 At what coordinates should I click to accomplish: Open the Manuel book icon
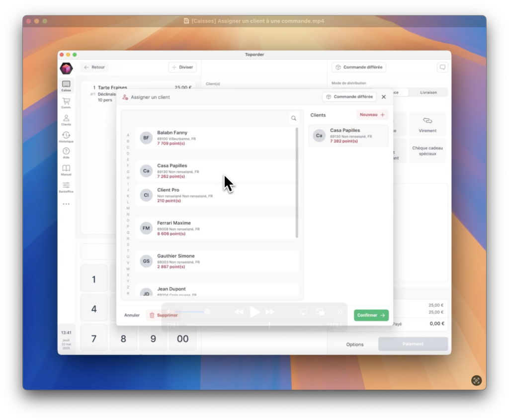click(66, 169)
